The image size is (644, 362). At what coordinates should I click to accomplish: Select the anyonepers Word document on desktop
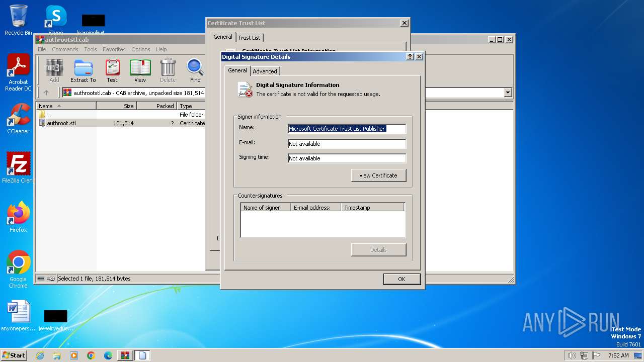[18, 316]
